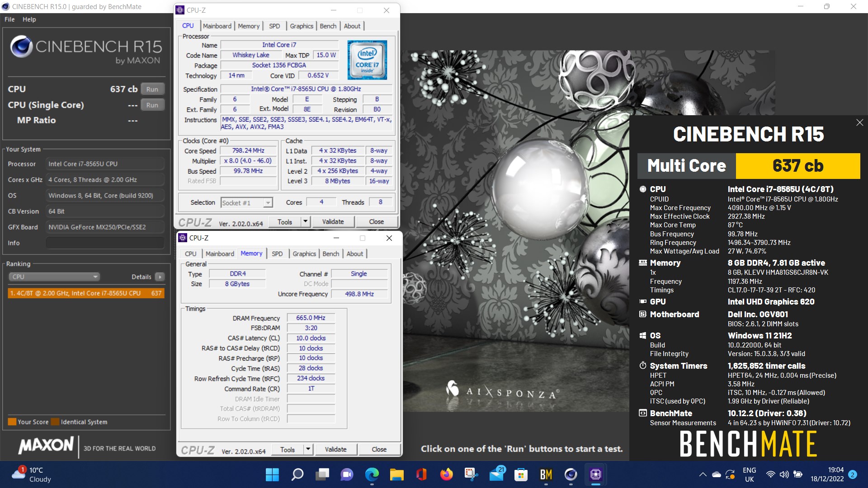This screenshot has height=488, width=868.
Task: Open Microsoft Store from taskbar
Action: point(521,474)
